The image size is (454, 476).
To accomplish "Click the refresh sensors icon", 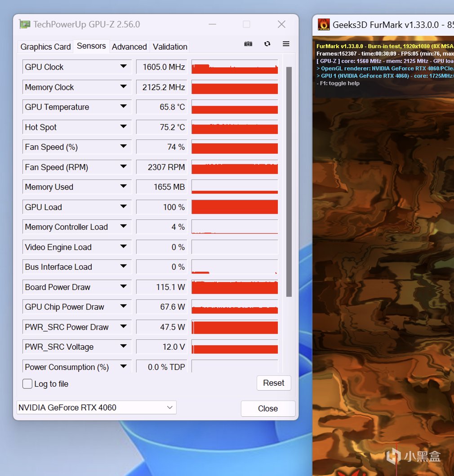I will click(267, 44).
